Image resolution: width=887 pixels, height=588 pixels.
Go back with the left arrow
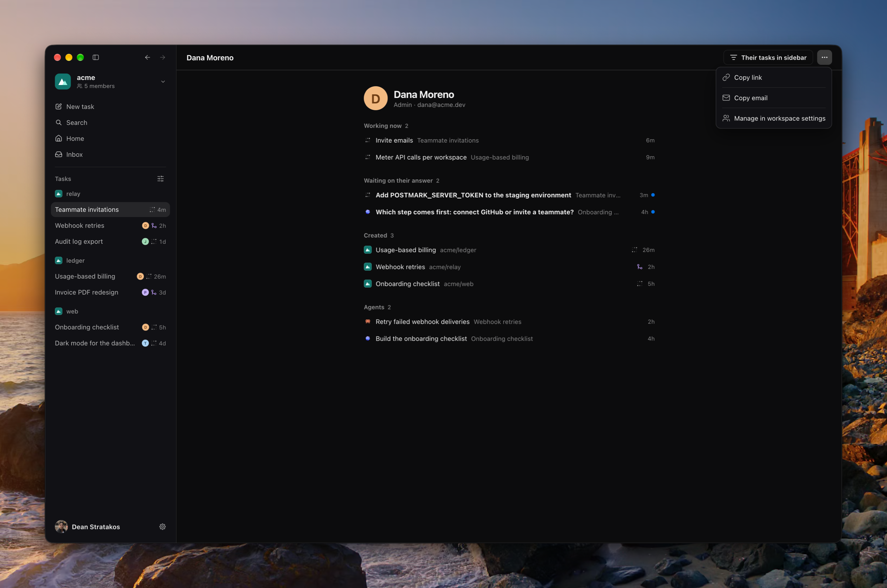tap(147, 57)
